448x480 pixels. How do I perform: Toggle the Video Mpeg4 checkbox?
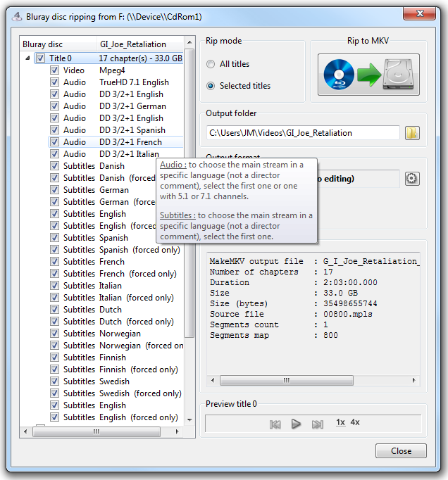coord(54,70)
